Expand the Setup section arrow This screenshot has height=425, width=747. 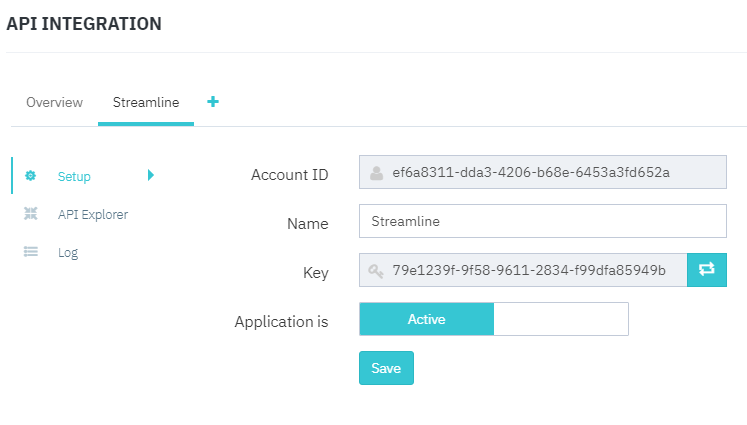[x=150, y=175]
